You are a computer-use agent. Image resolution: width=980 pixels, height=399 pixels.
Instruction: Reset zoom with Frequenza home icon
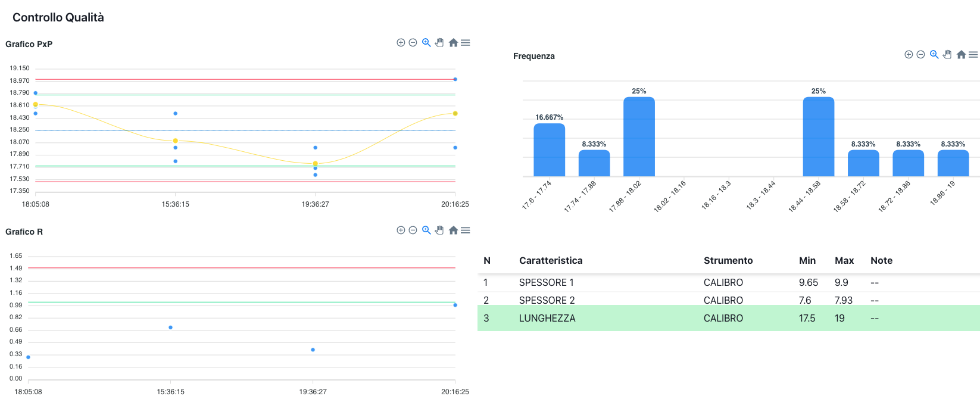(x=961, y=55)
